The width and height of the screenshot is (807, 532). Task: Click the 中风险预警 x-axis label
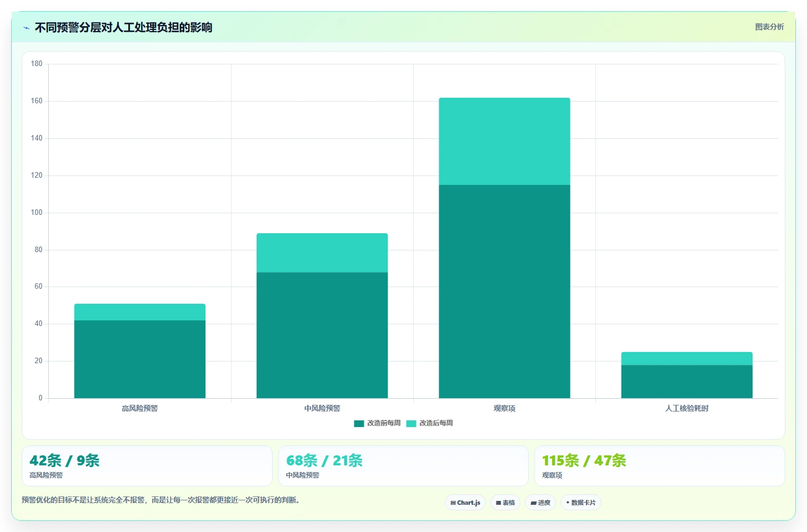(322, 408)
